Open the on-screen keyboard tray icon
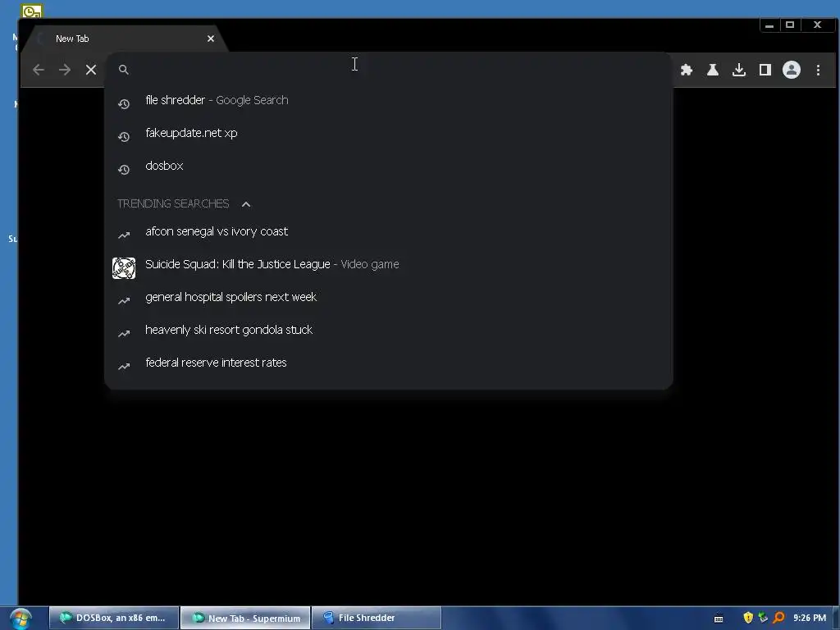 click(719, 619)
